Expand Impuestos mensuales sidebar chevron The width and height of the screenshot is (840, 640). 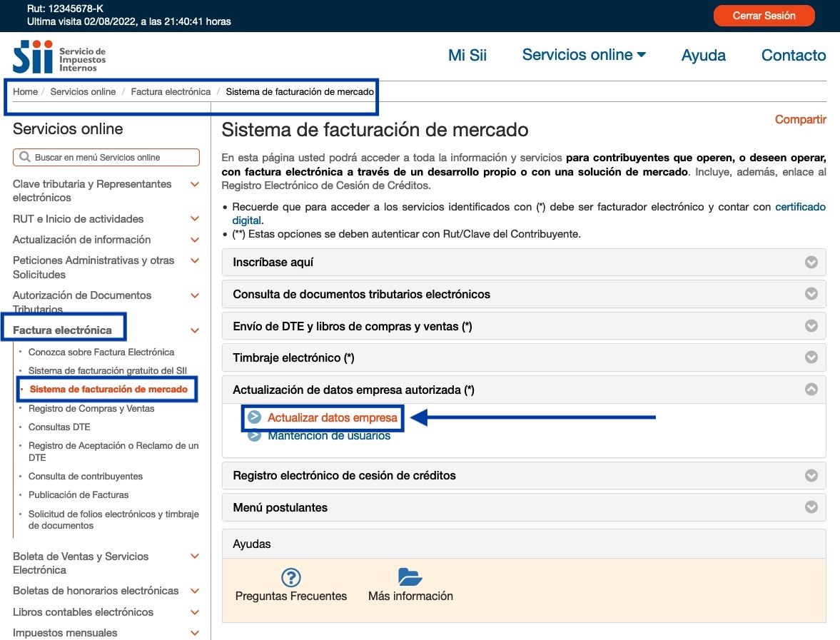194,633
